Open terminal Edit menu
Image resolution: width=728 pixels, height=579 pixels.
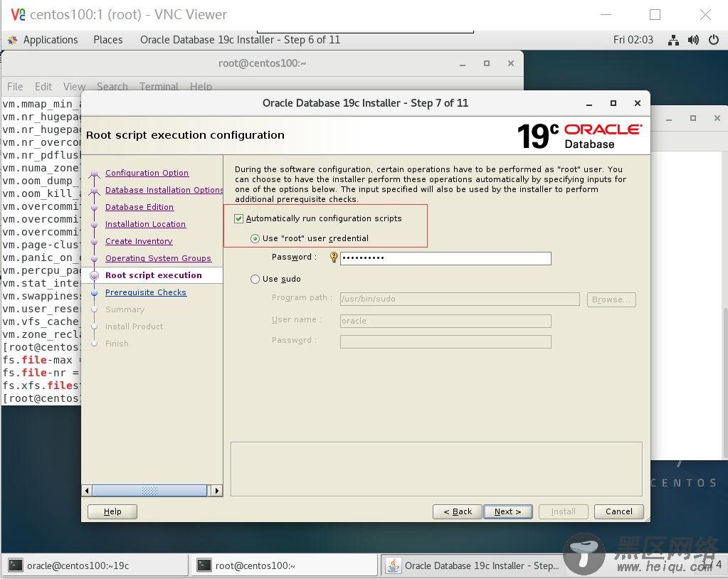point(43,87)
